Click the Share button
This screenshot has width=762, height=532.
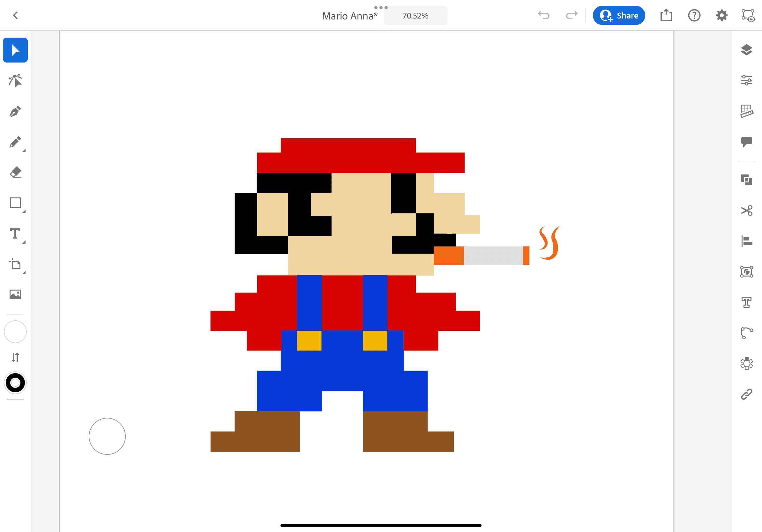[619, 16]
